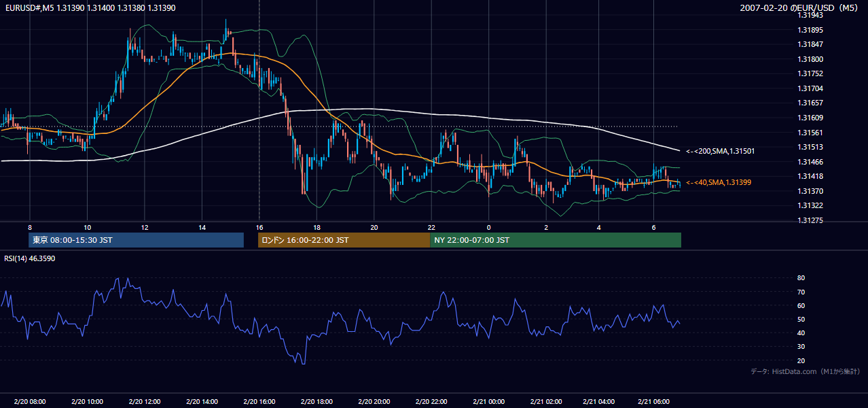Click the 2/20 10:00 bottom time label

pyautogui.click(x=87, y=402)
